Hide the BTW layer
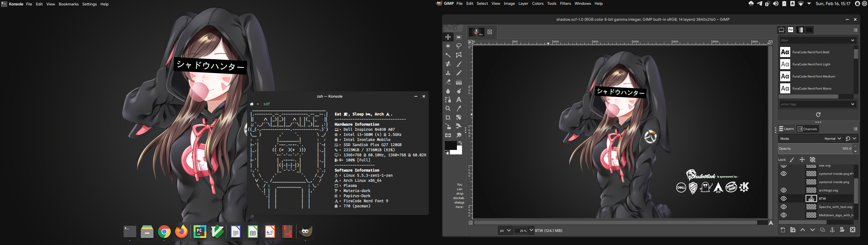 [x=784, y=198]
